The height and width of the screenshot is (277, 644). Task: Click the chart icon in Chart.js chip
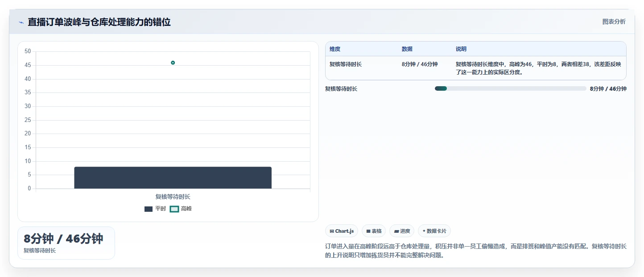(332, 231)
